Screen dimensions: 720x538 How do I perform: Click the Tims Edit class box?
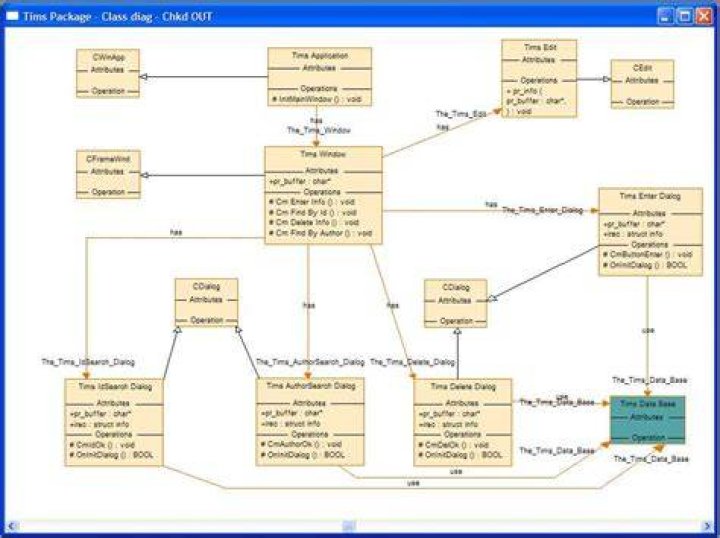539,78
